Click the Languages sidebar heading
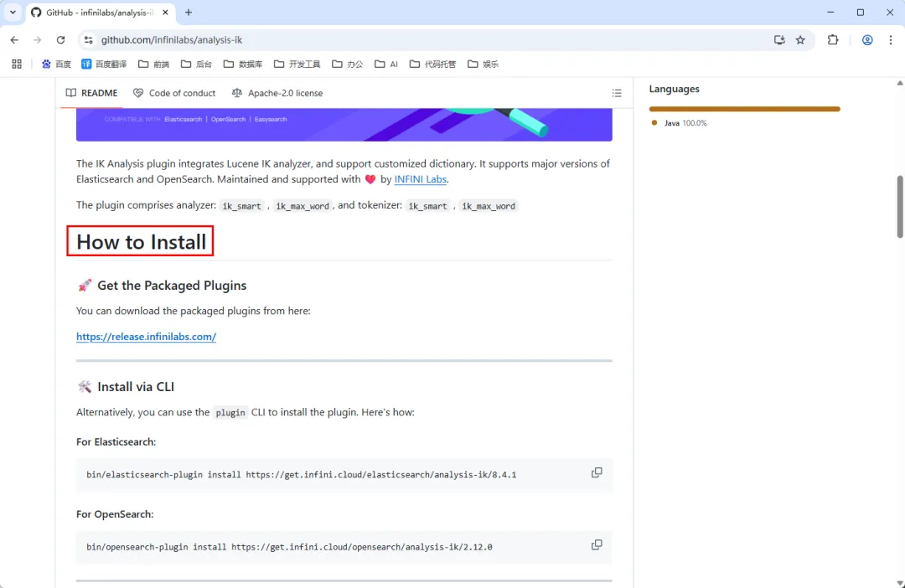The image size is (905, 588). [674, 89]
